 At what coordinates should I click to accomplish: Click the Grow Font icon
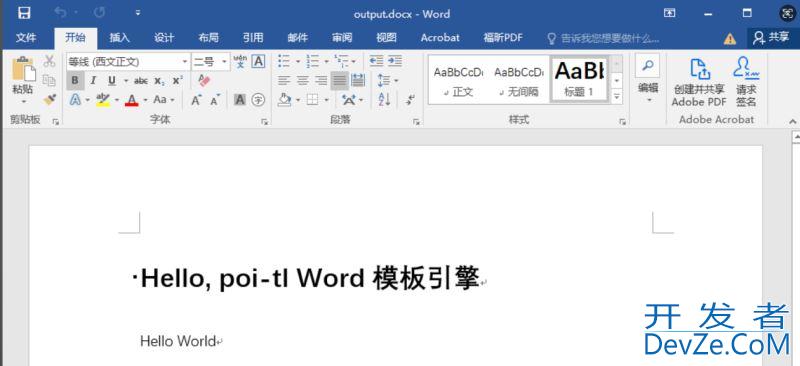[196, 100]
